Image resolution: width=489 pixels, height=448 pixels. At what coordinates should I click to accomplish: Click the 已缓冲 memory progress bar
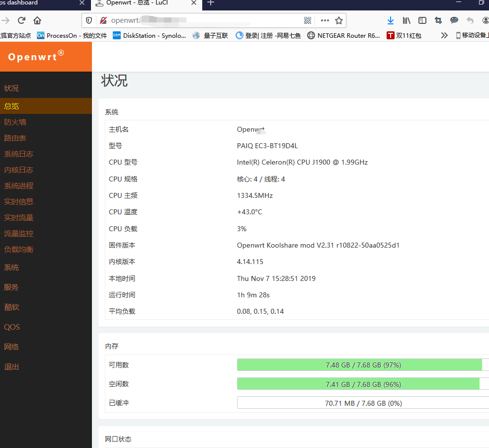363,403
